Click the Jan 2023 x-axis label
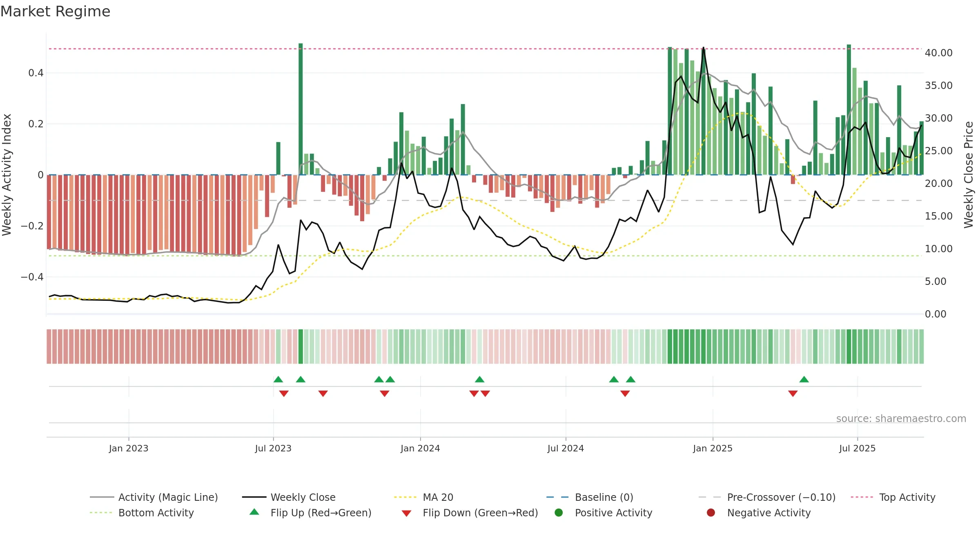Image resolution: width=980 pixels, height=551 pixels. tap(129, 448)
